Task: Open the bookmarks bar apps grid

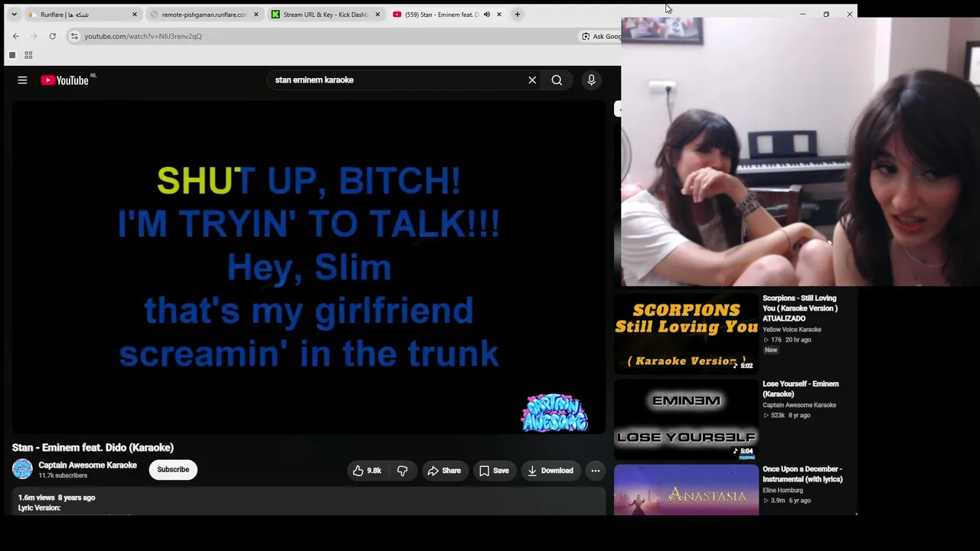Action: click(28, 55)
